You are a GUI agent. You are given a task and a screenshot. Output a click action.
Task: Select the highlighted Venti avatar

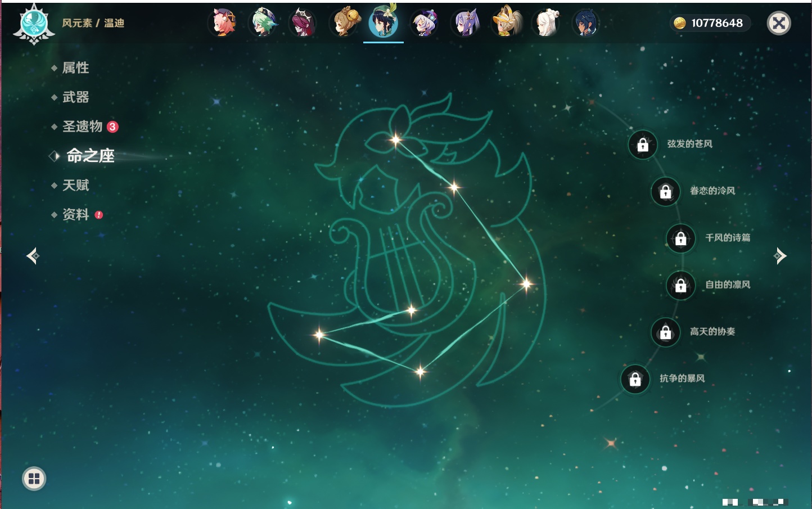pos(384,21)
